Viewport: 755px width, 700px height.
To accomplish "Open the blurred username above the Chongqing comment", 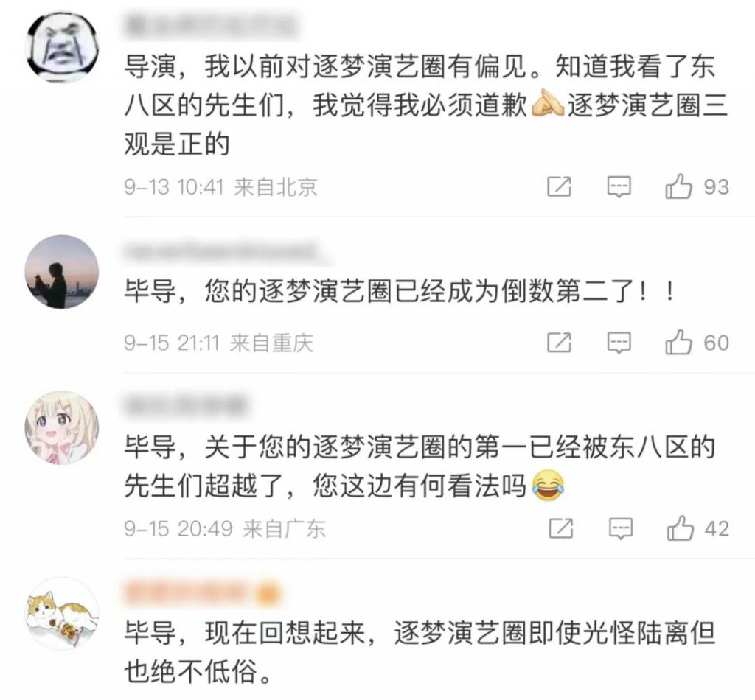I will (227, 252).
